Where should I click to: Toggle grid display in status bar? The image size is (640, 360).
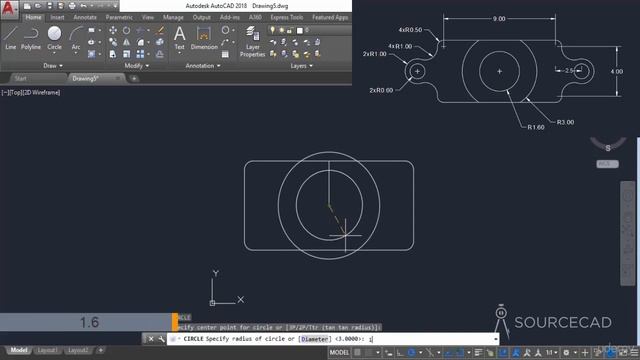(x=358, y=352)
